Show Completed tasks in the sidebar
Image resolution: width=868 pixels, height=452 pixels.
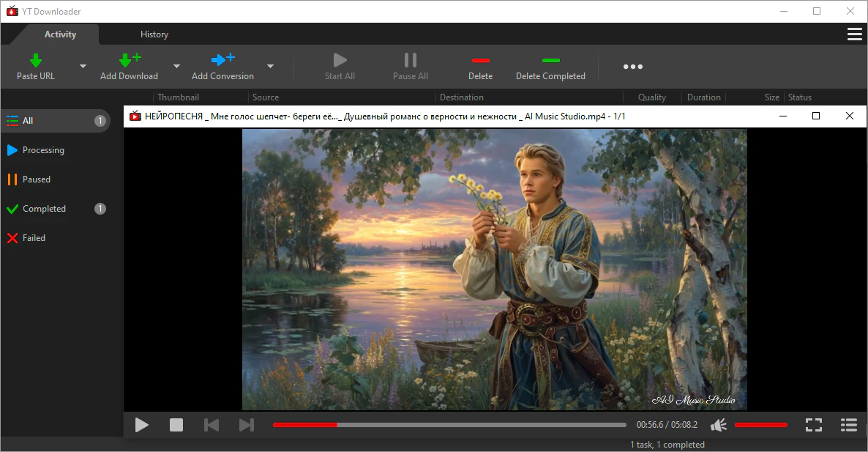click(x=44, y=209)
